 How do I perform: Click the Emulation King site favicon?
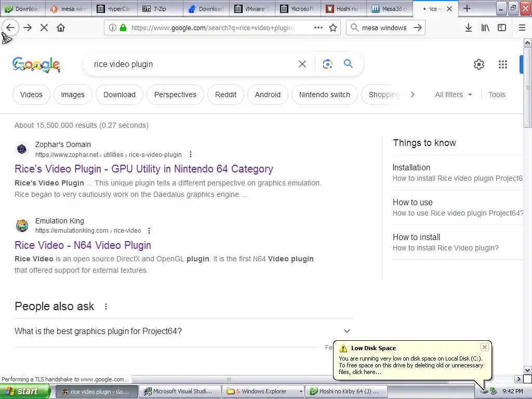pyautogui.click(x=22, y=225)
